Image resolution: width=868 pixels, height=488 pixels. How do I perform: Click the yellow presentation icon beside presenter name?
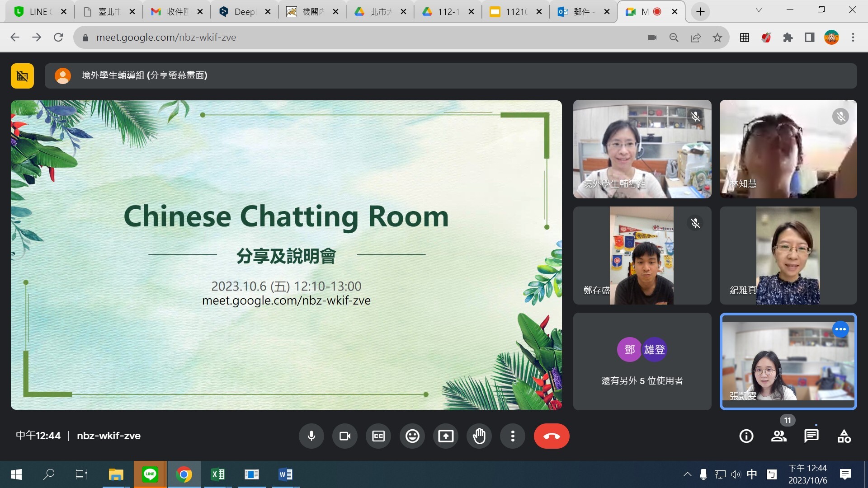(x=23, y=76)
